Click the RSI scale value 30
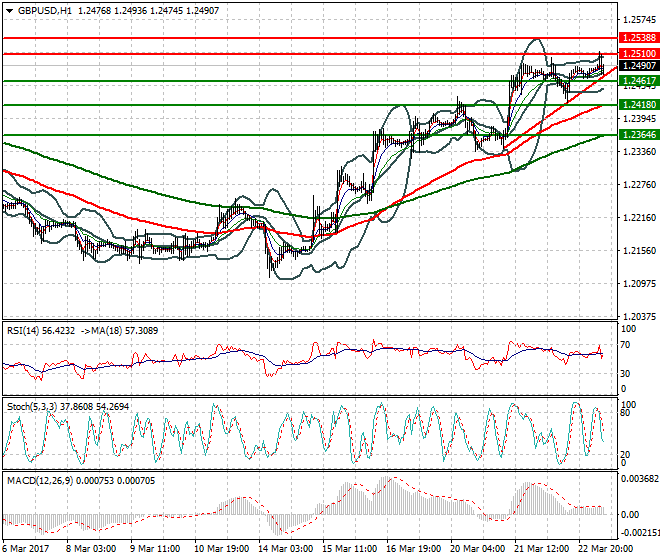Screen dimensions: 660x560 tap(626, 374)
